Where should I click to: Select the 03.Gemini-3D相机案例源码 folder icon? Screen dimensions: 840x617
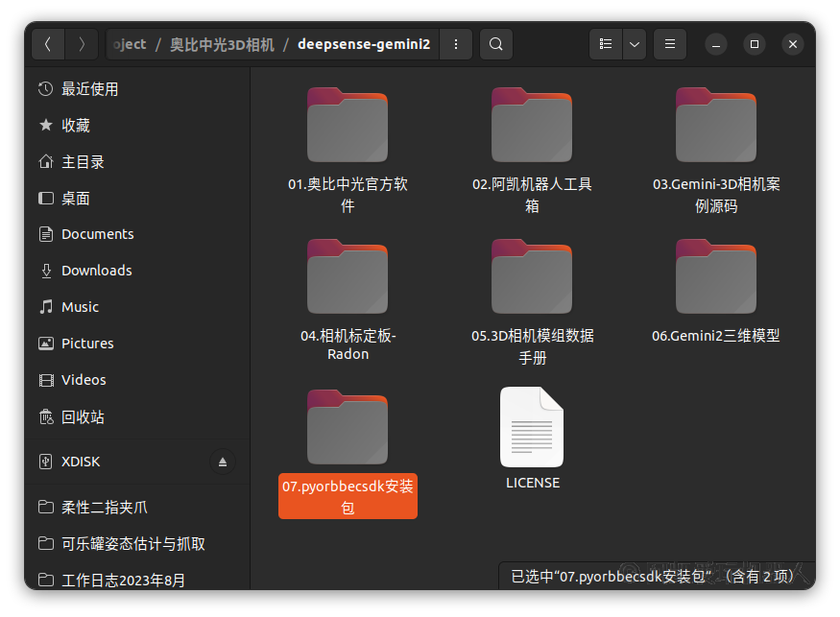click(716, 125)
